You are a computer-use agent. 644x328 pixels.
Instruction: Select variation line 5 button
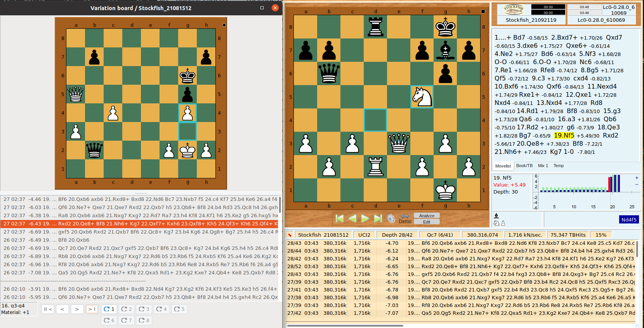click(179, 309)
